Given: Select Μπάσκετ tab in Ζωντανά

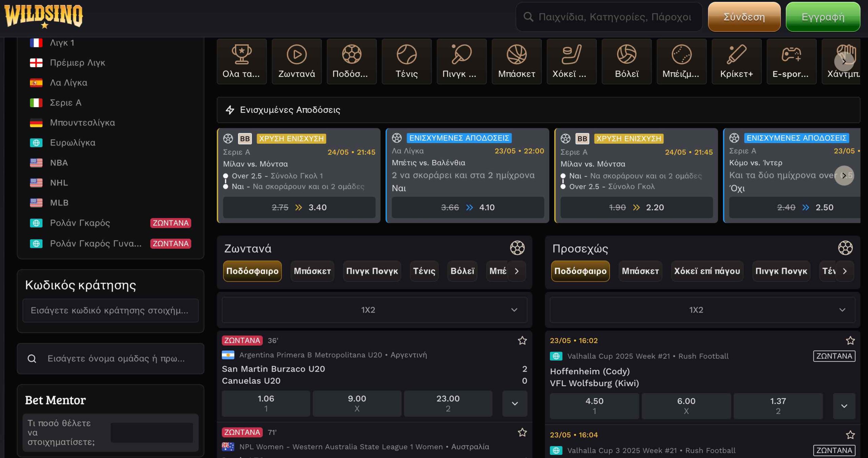Looking at the screenshot, I should (312, 271).
